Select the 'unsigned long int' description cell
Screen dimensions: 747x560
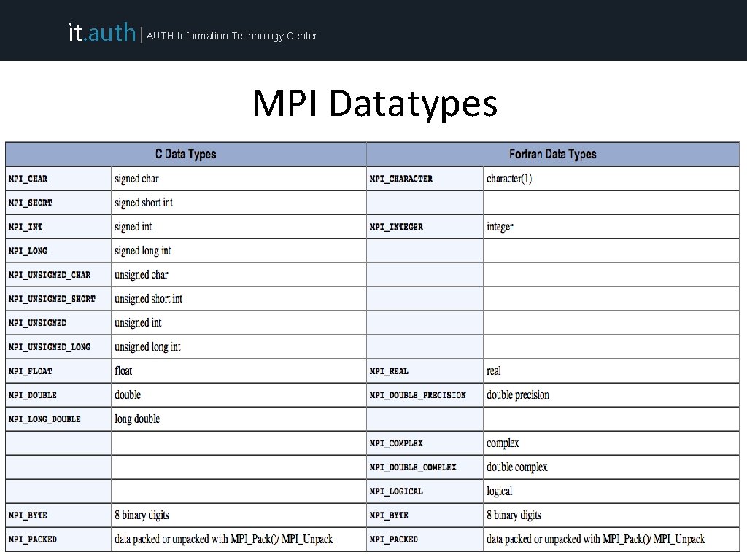click(239, 347)
